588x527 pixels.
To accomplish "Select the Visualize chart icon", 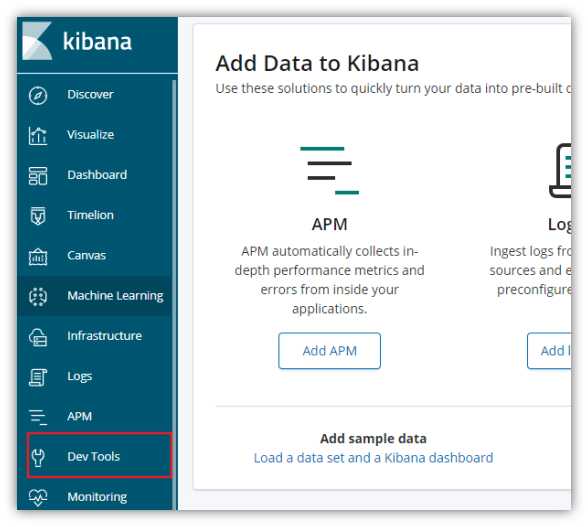I will (38, 135).
